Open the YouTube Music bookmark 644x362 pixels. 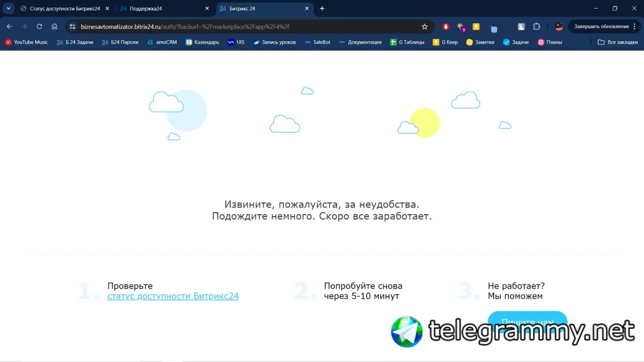click(27, 42)
